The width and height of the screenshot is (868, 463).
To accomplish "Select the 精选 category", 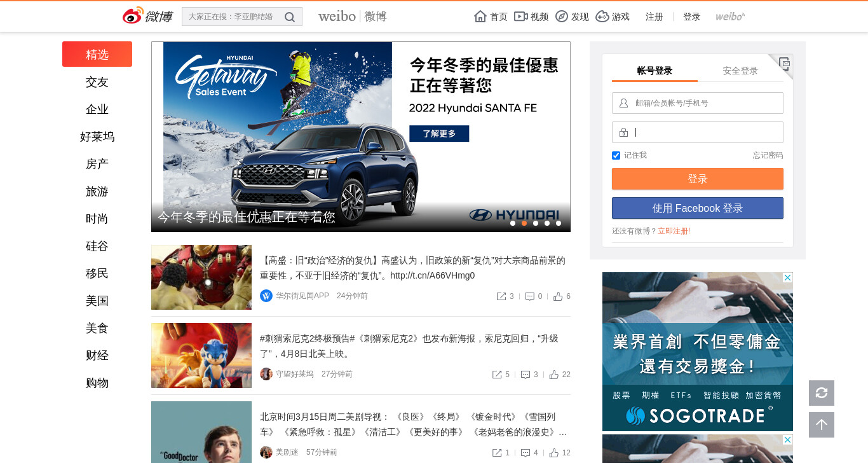I will click(x=97, y=54).
